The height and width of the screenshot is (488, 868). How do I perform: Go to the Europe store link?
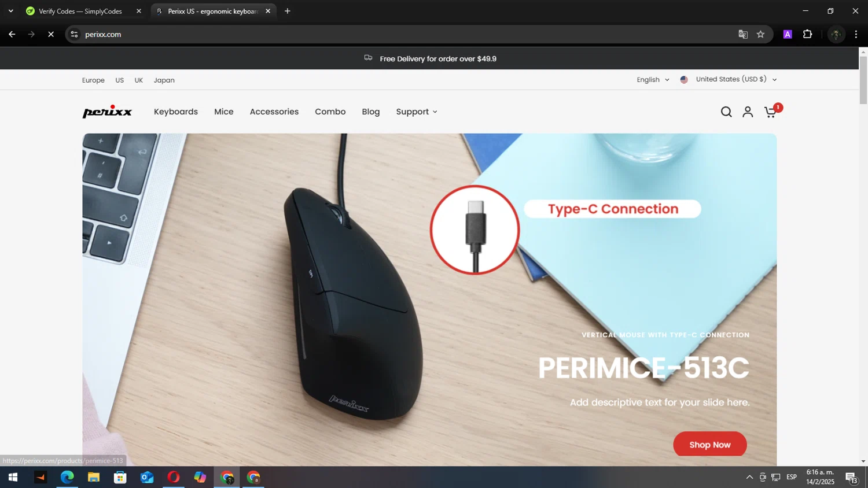coord(93,80)
